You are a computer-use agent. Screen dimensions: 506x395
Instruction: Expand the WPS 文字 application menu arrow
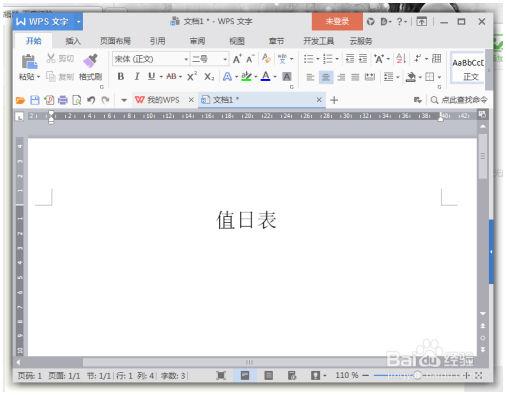pyautogui.click(x=79, y=22)
